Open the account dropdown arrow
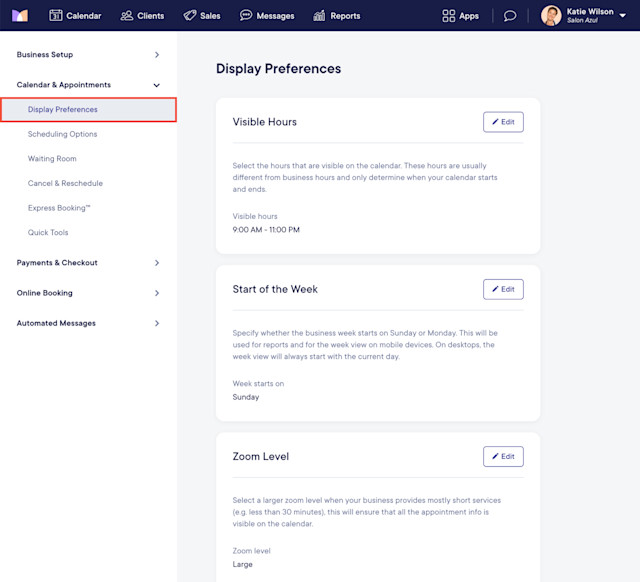Image resolution: width=640 pixels, height=582 pixels. click(623, 16)
